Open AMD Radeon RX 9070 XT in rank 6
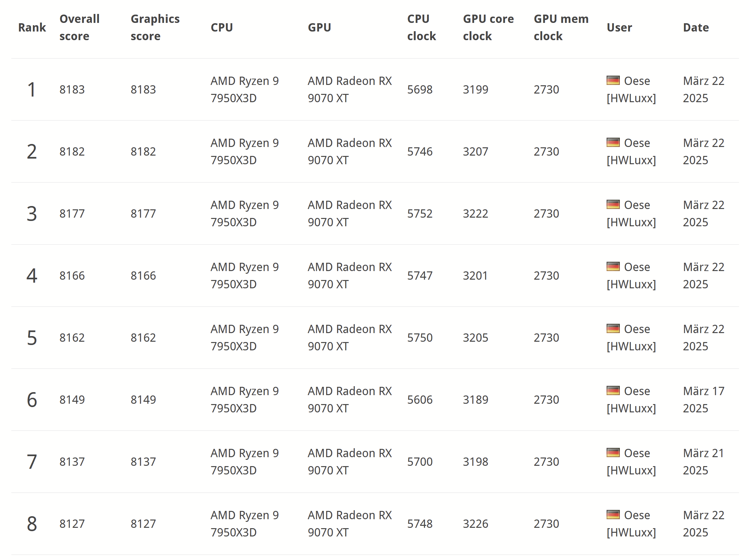The width and height of the screenshot is (749, 560). (x=350, y=400)
